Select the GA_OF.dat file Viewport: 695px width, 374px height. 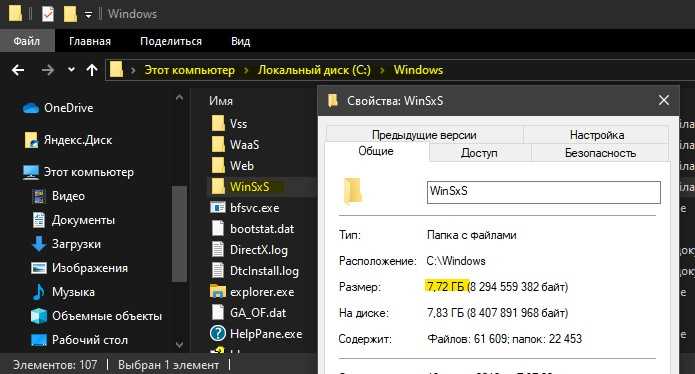pyautogui.click(x=258, y=313)
